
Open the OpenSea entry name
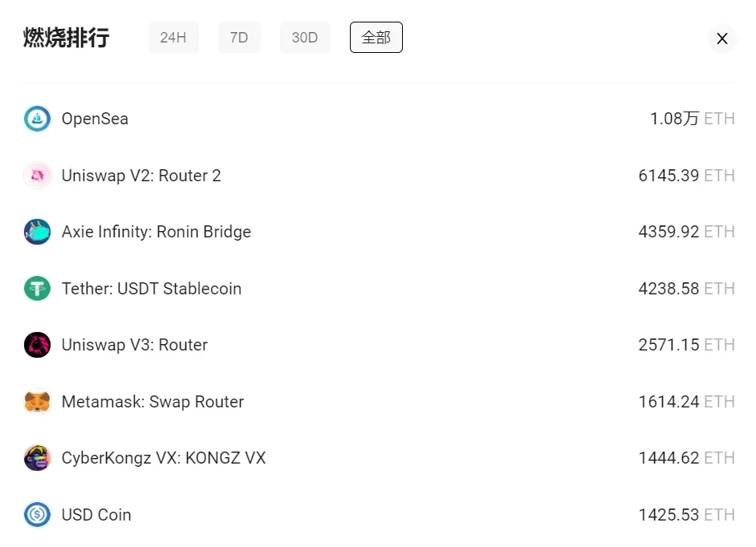click(95, 119)
